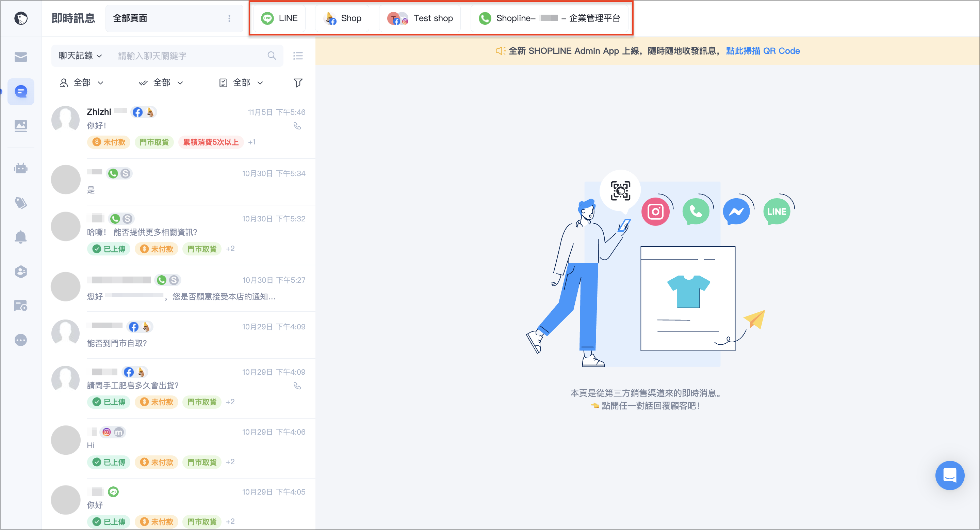Click the call icon on Zhizhi's conversation

tap(297, 126)
